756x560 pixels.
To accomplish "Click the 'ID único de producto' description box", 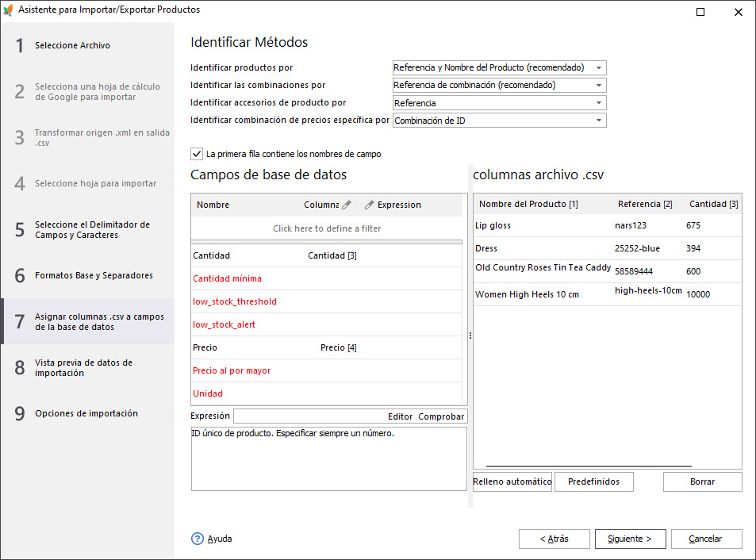I will pyautogui.click(x=329, y=458).
